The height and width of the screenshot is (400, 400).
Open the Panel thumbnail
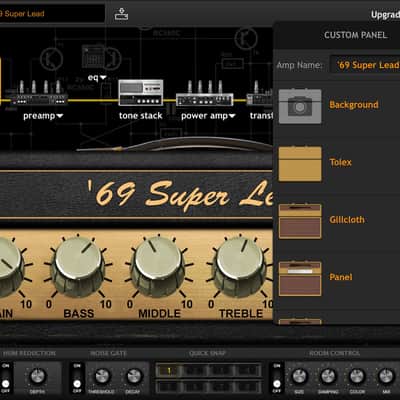point(300,278)
